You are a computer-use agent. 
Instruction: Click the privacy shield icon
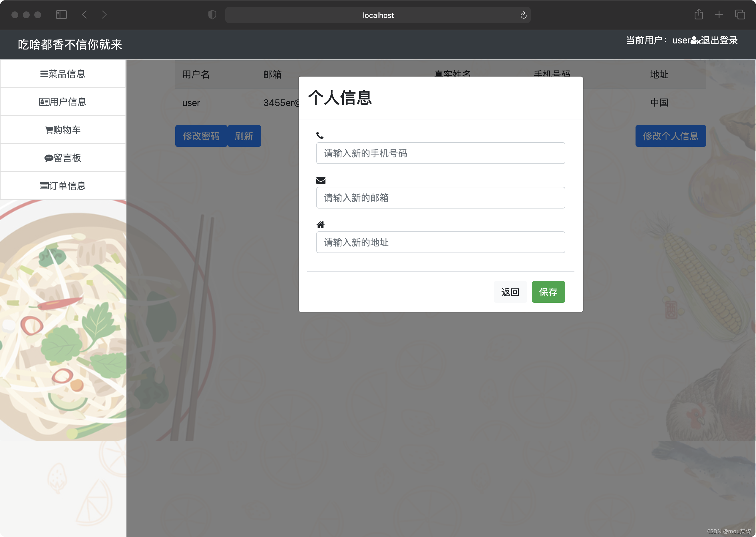coord(212,15)
